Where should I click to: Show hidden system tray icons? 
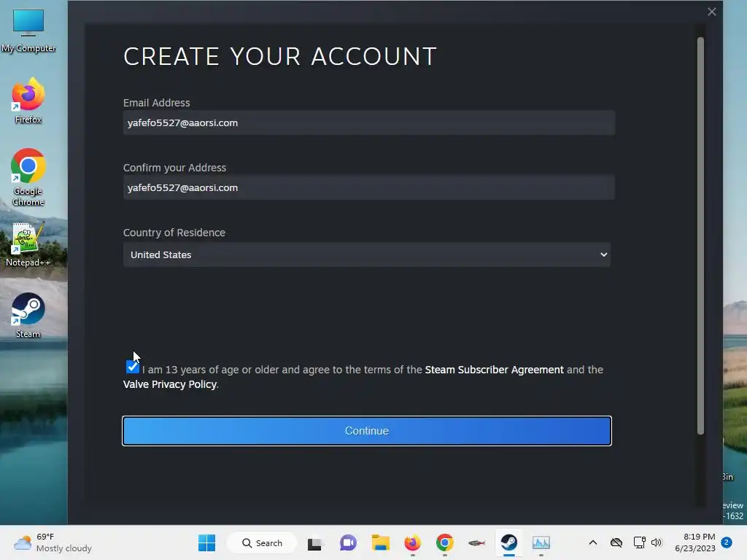coord(592,542)
